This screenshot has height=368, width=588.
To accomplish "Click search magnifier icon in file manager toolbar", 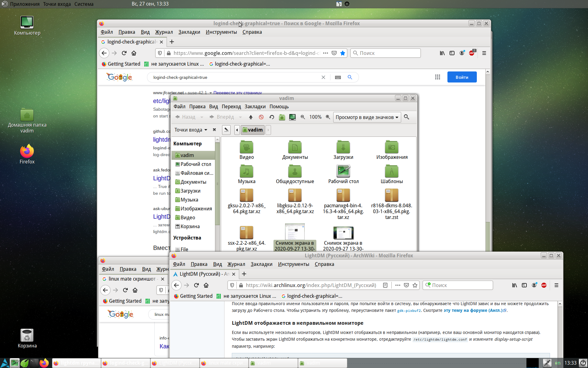I will pyautogui.click(x=407, y=117).
